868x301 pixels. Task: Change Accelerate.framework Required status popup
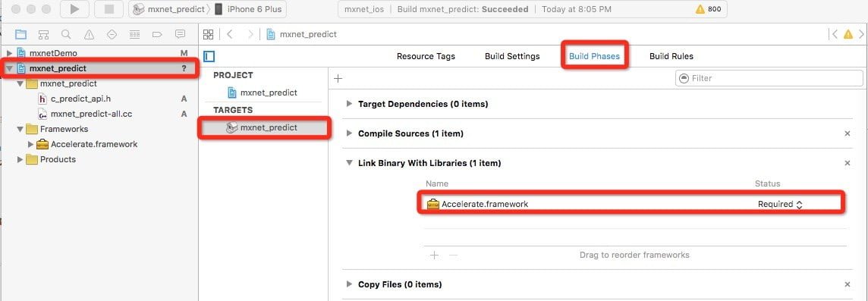tap(780, 204)
